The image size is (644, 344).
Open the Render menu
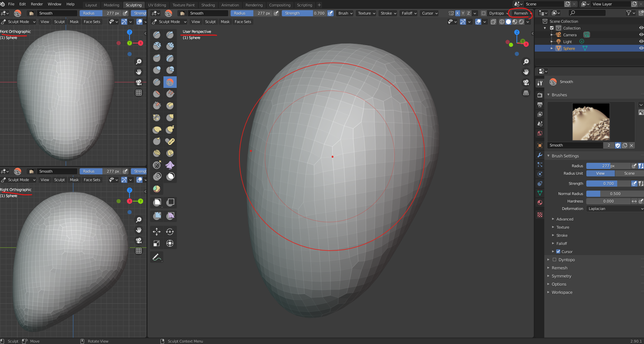pyautogui.click(x=37, y=4)
